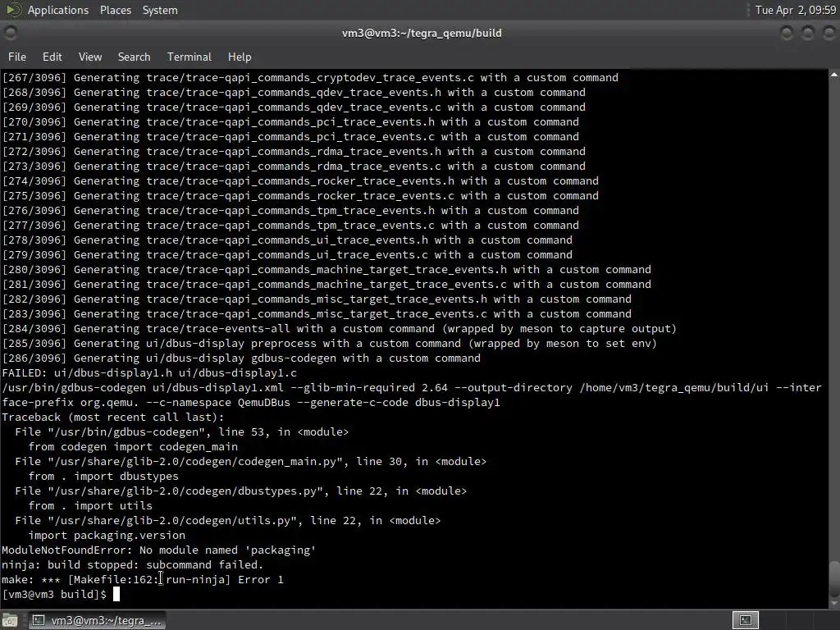Click the '[272/3096]' rdma trace_events.h line
This screenshot has height=630, width=840.
(x=294, y=152)
